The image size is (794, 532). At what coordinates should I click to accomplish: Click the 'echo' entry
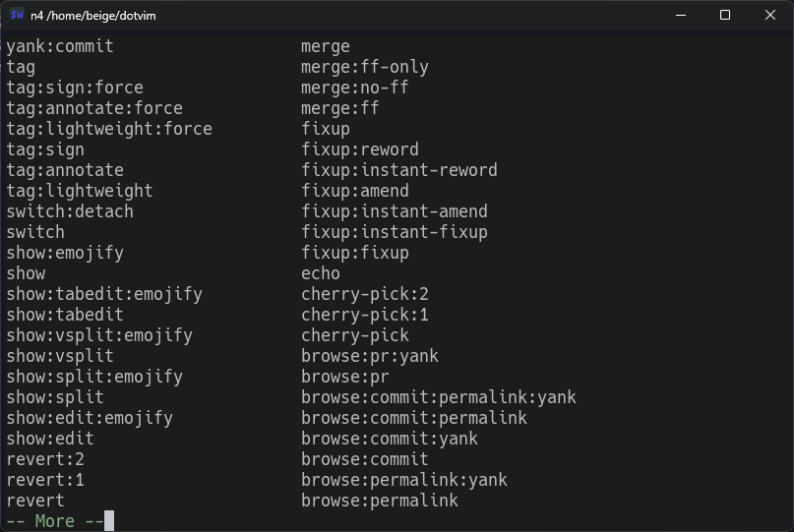coord(321,273)
